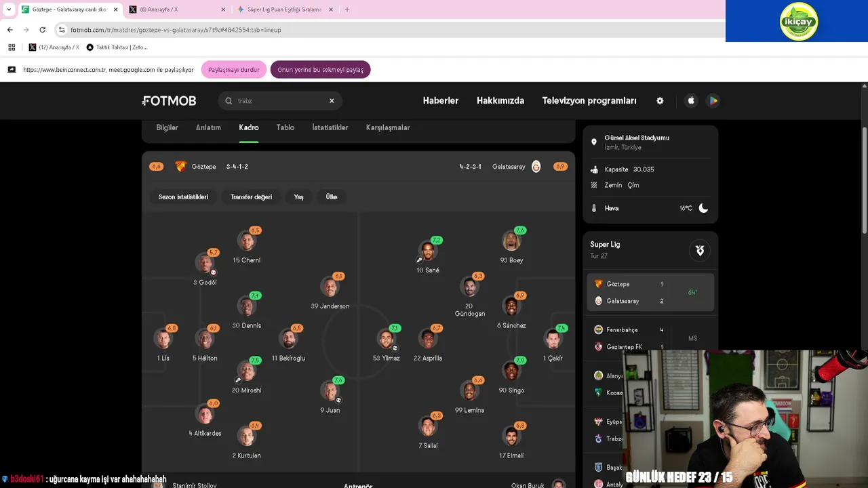Click the search magnifier icon

point(229,101)
